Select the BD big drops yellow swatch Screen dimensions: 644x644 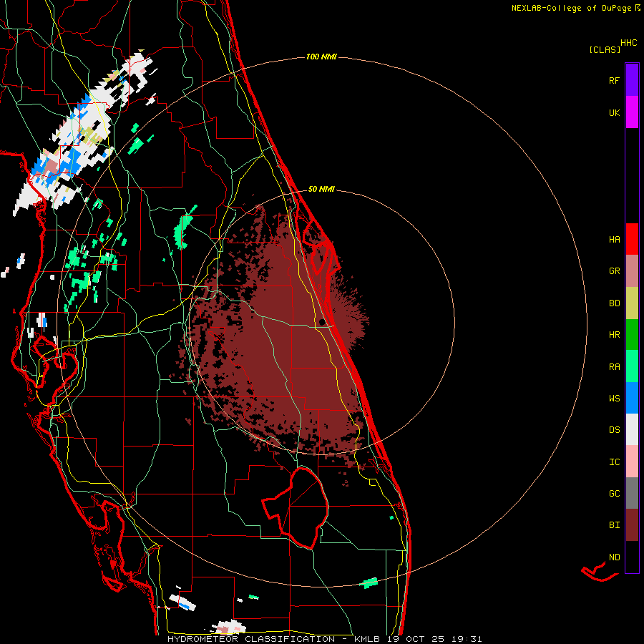(632, 303)
